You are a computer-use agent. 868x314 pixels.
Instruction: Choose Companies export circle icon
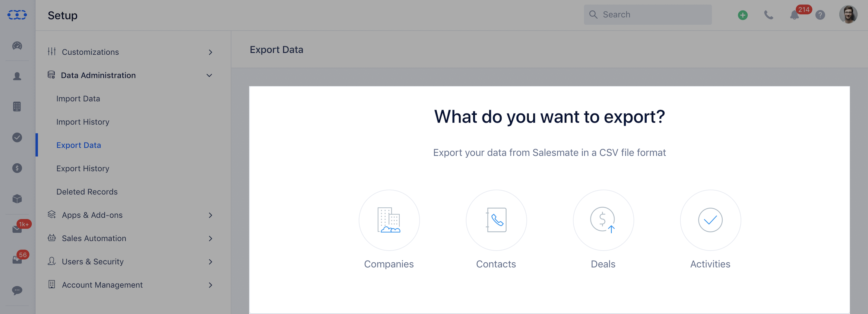click(389, 220)
